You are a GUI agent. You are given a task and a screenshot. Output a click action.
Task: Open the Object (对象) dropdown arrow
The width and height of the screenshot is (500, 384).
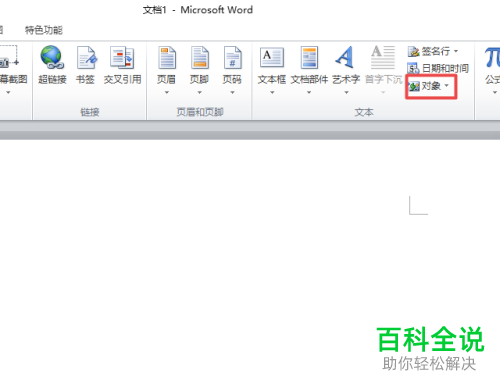(447, 86)
